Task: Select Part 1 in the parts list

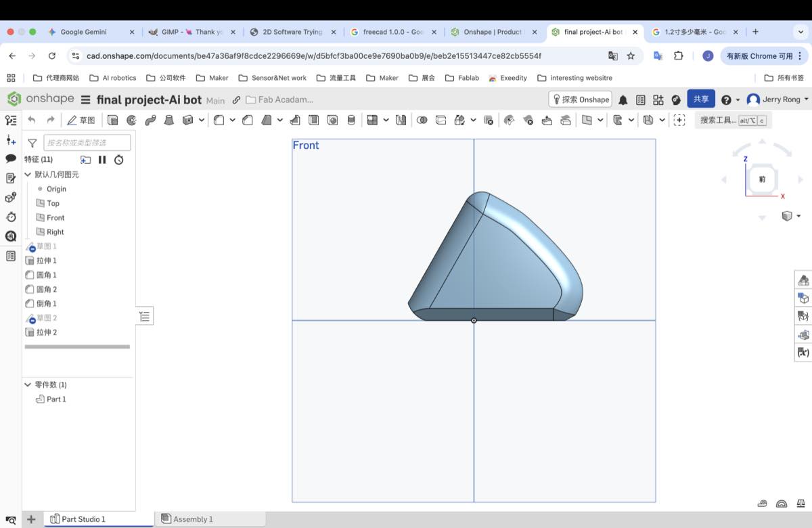Action: point(56,399)
